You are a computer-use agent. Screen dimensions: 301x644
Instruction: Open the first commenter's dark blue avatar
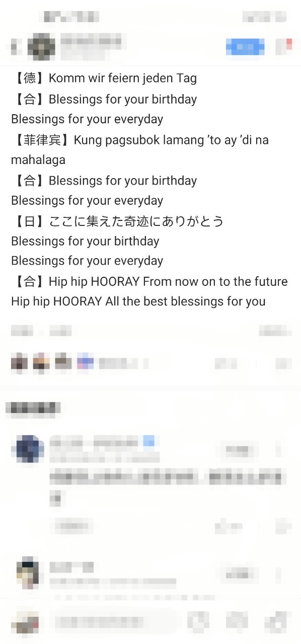click(30, 449)
